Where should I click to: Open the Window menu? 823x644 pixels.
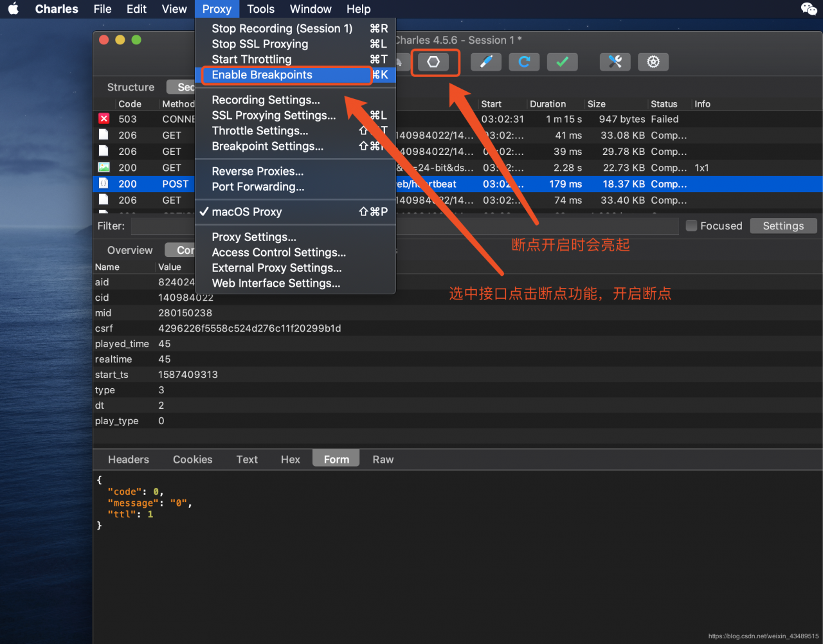pyautogui.click(x=311, y=9)
